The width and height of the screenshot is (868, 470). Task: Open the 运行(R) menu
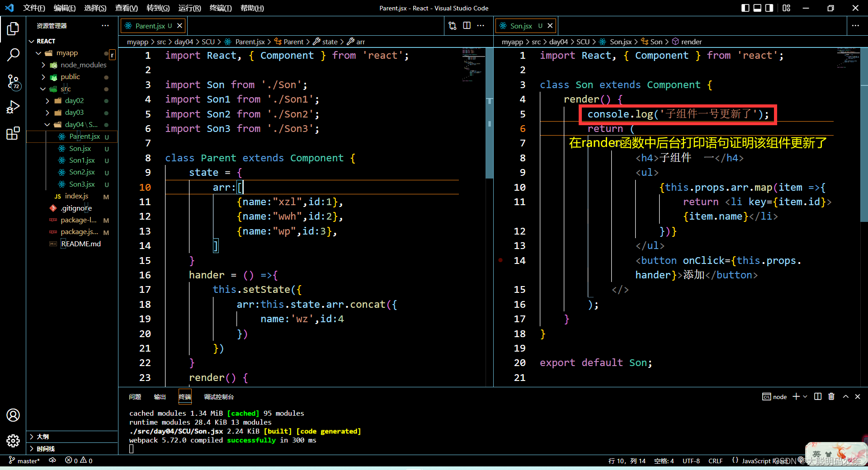tap(190, 8)
